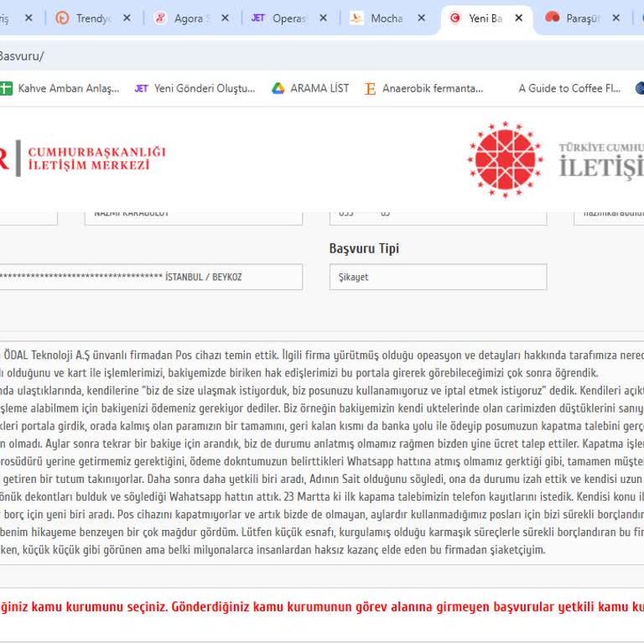The width and height of the screenshot is (644, 644).
Task: Click the Cumhurbaşkanlığı İletişim Merkezi logo
Action: [82, 158]
